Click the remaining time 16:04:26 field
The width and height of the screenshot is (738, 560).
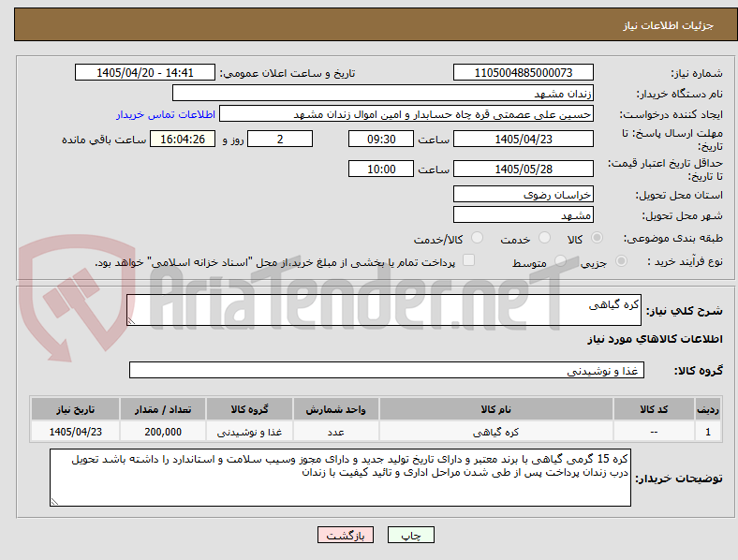(183, 139)
